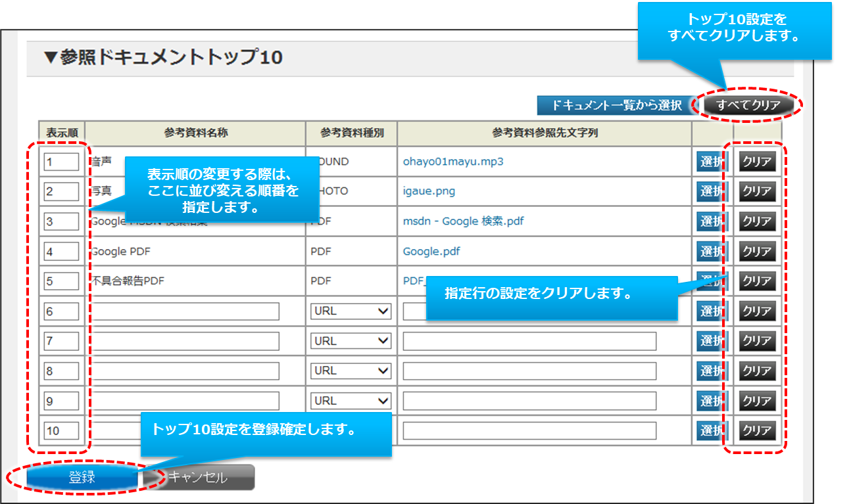
Task: Click the すべてクリア button
Action: click(748, 105)
